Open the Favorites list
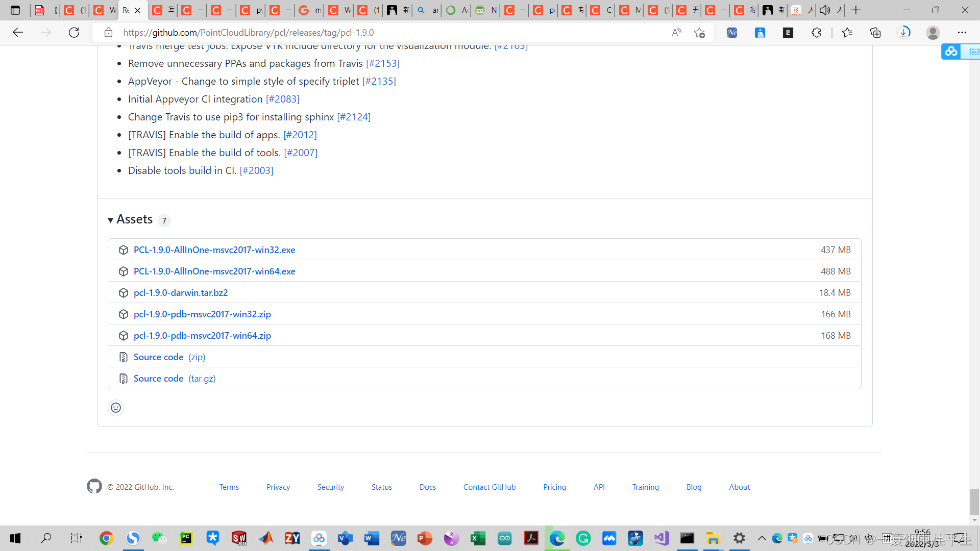The width and height of the screenshot is (980, 551). [x=847, y=33]
